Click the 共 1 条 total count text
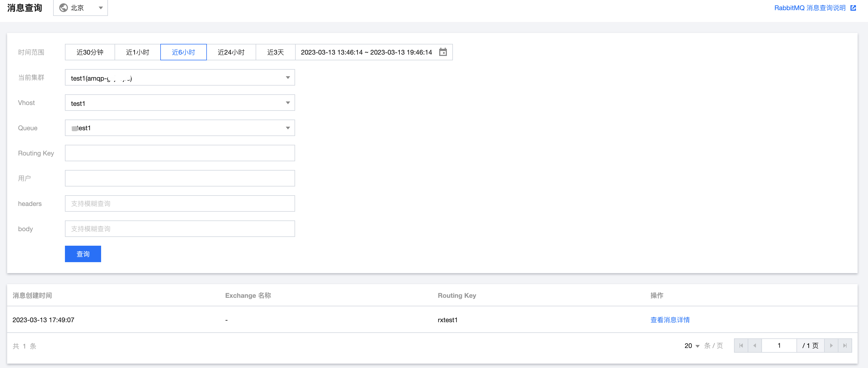Screen dimensions: 868x368 (x=24, y=346)
